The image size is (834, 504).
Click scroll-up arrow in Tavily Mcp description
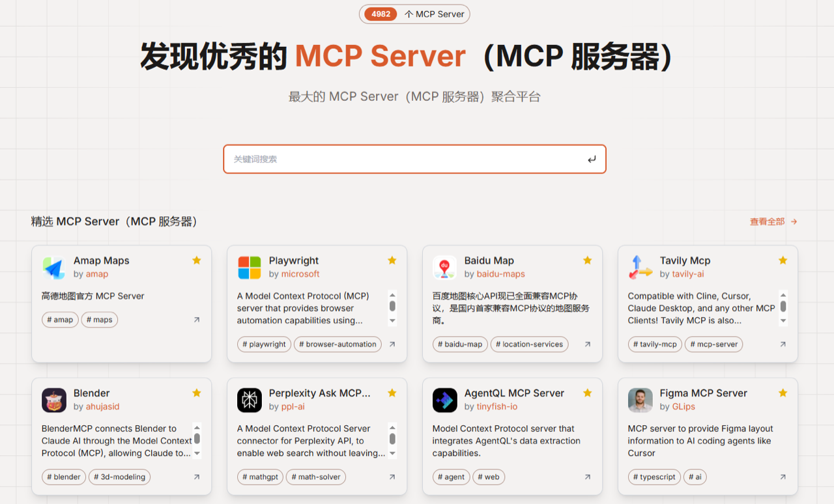[783, 295]
